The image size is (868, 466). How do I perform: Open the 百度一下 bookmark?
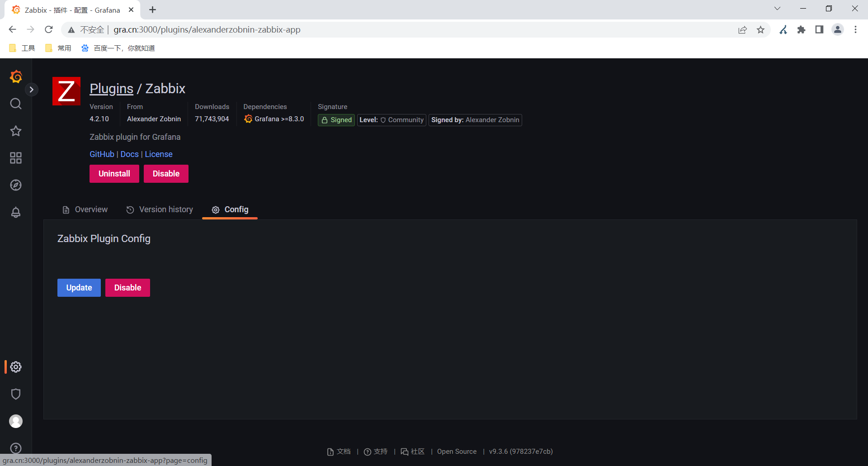[x=118, y=48]
